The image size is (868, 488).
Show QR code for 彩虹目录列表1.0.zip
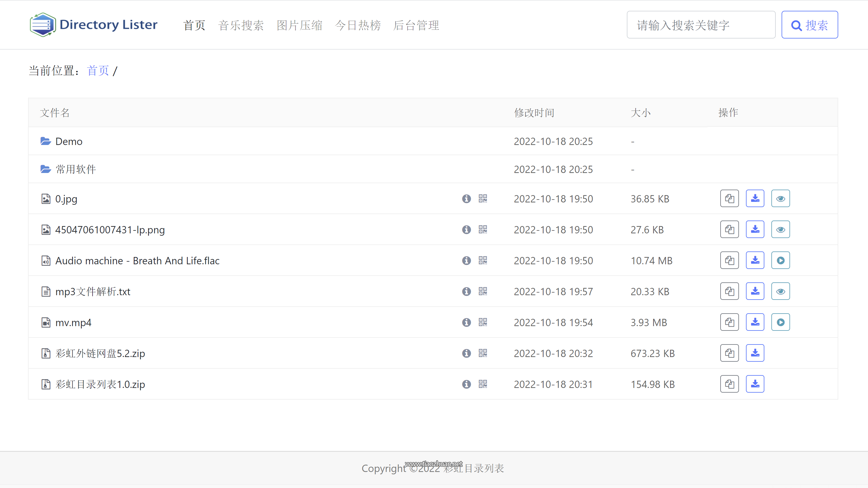pyautogui.click(x=483, y=384)
